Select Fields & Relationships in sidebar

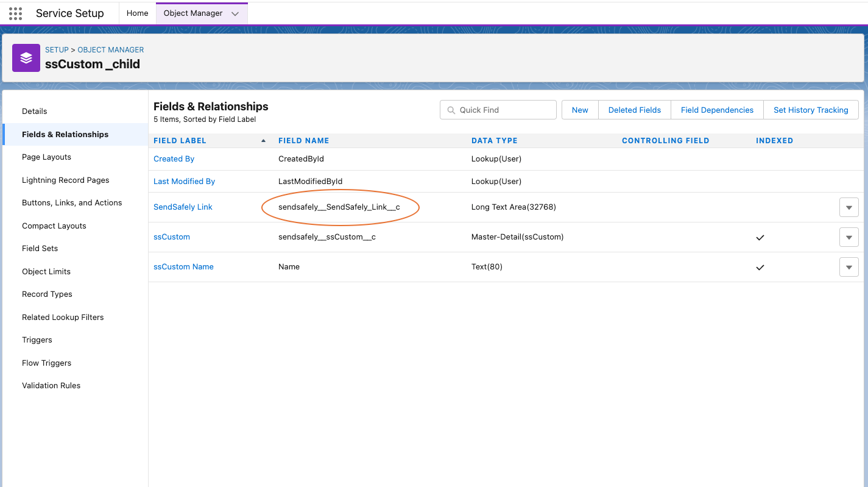click(65, 135)
